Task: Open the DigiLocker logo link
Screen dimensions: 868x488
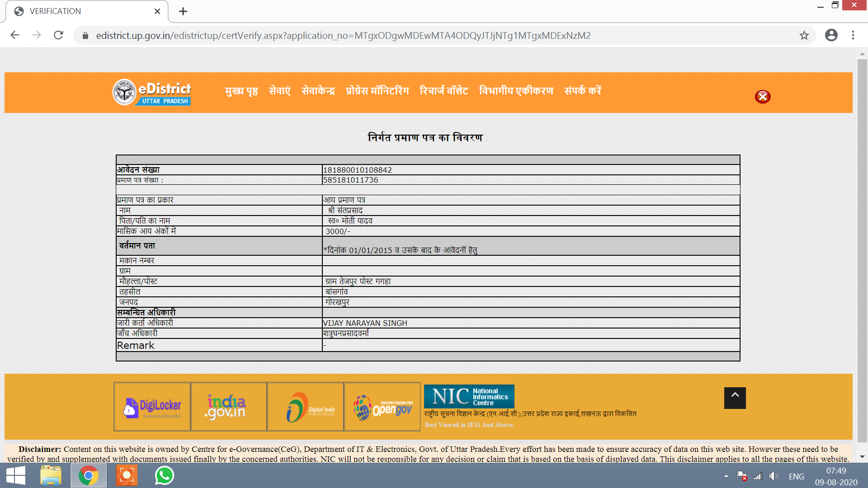Action: 152,407
